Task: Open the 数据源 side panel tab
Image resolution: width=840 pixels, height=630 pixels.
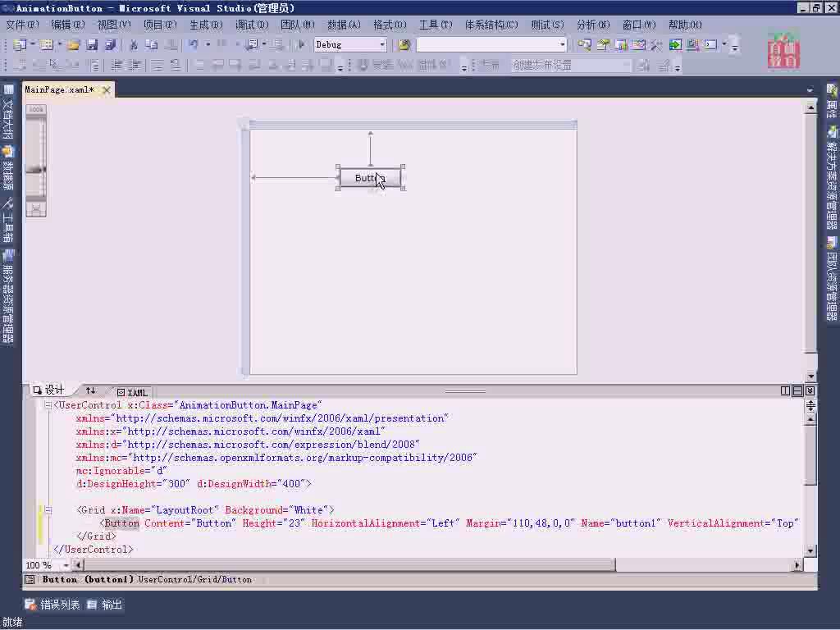Action: (7, 168)
